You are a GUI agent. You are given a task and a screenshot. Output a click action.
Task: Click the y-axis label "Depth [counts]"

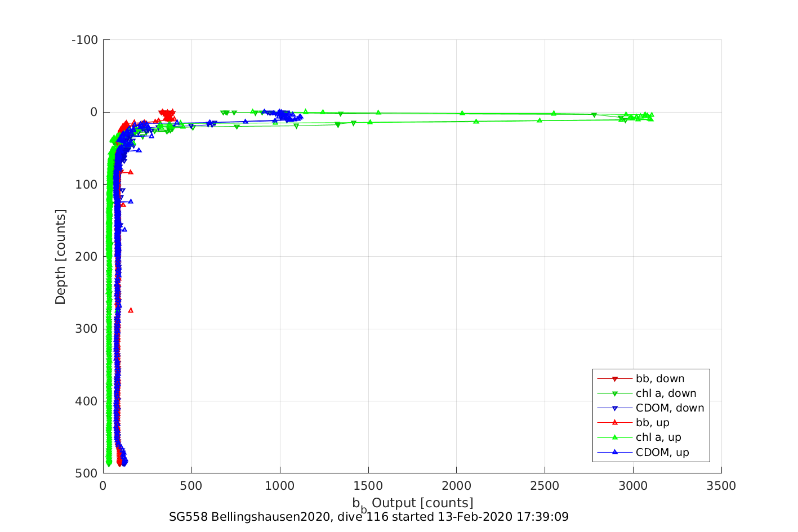click(x=60, y=257)
